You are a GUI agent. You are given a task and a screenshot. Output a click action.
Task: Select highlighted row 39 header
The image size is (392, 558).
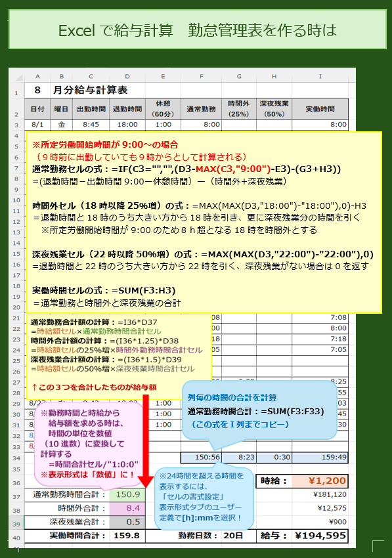[x=16, y=523]
